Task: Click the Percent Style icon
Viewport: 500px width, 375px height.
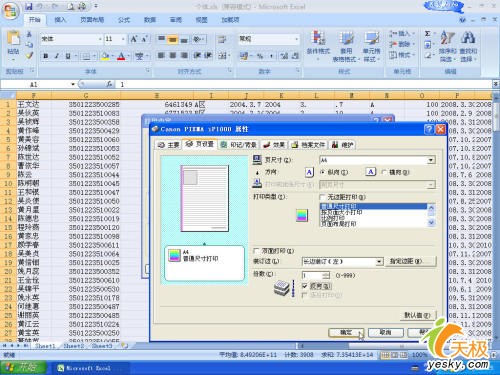Action: pyautogui.click(x=260, y=56)
